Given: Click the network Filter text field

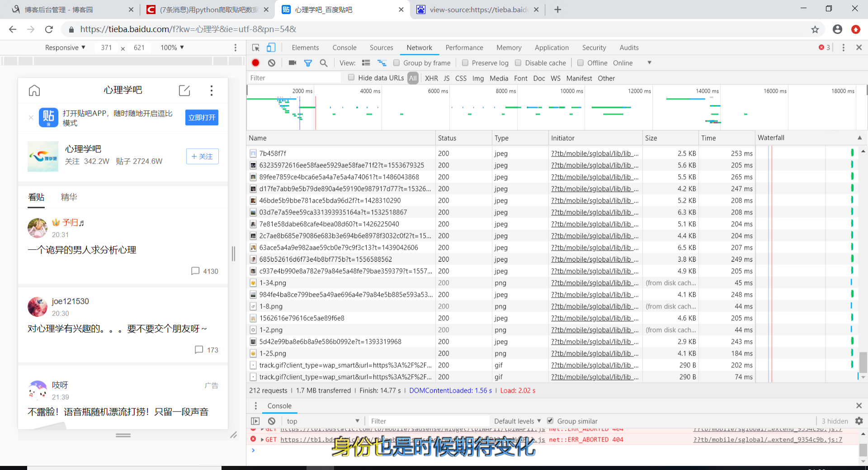Looking at the screenshot, I should 294,78.
